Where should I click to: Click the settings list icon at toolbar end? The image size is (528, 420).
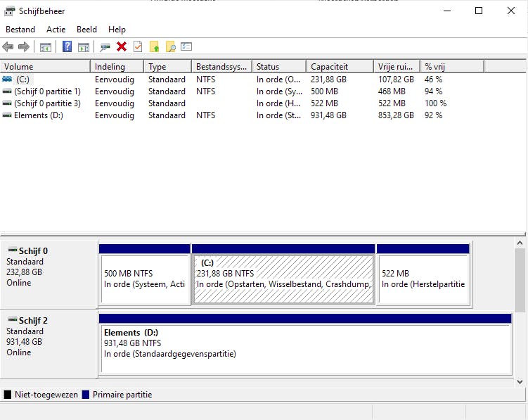click(186, 46)
